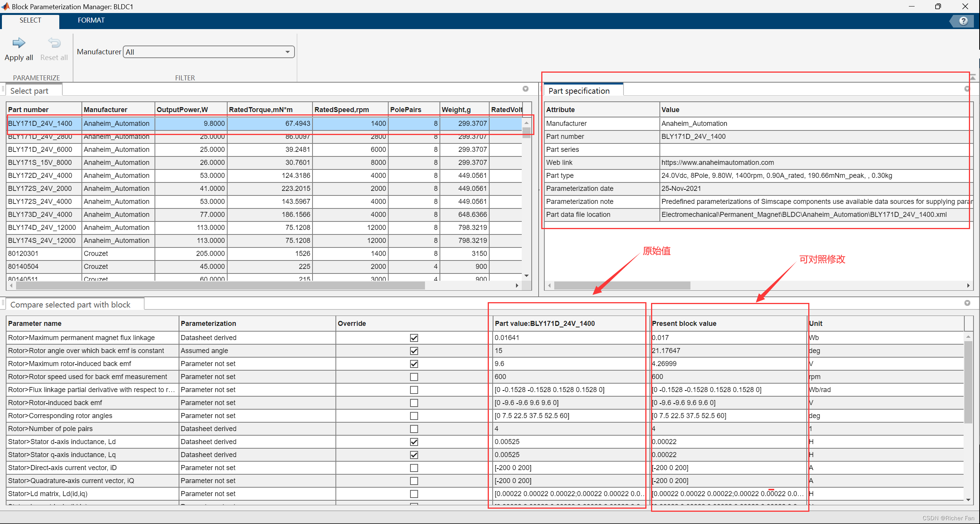
Task: Click the Part specification panel options icon
Action: click(x=967, y=89)
